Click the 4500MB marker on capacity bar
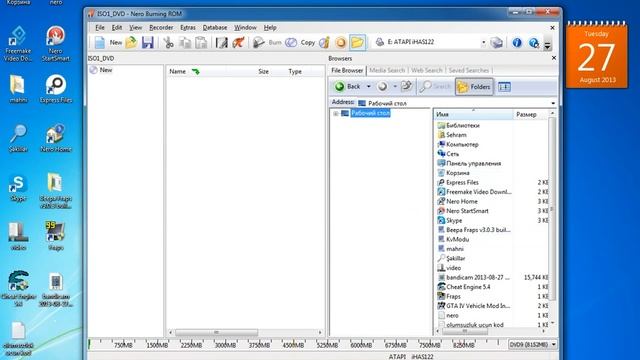 coord(293,345)
